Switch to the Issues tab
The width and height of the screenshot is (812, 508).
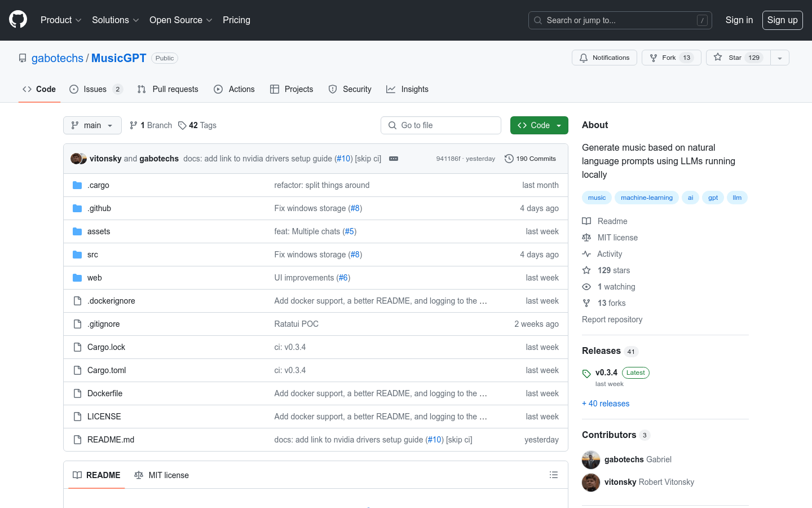[95, 89]
